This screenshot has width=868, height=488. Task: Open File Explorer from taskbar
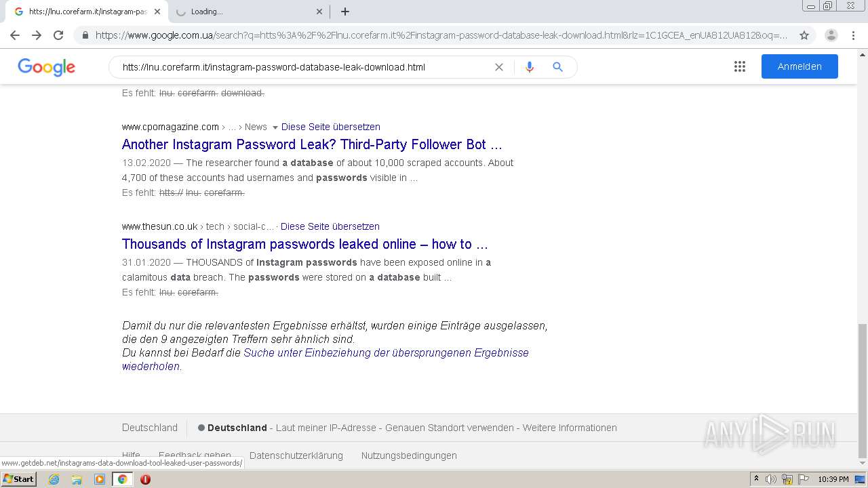77,479
